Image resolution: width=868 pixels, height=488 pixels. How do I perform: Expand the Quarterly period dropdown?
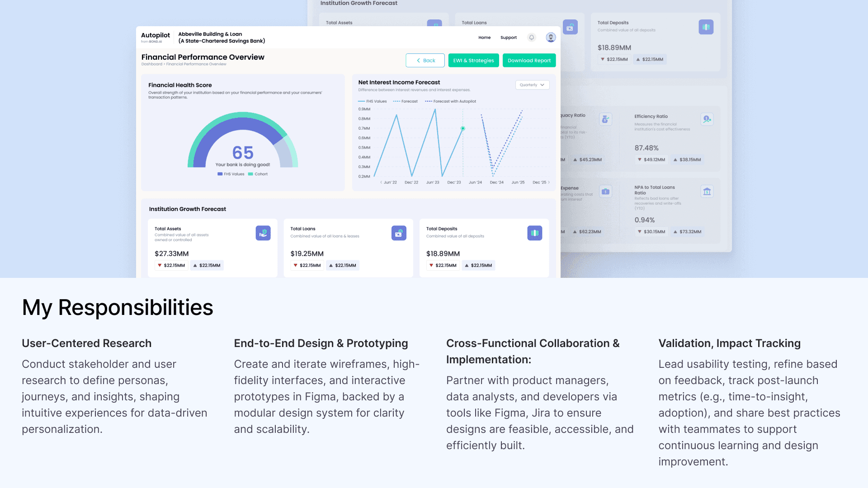point(532,85)
